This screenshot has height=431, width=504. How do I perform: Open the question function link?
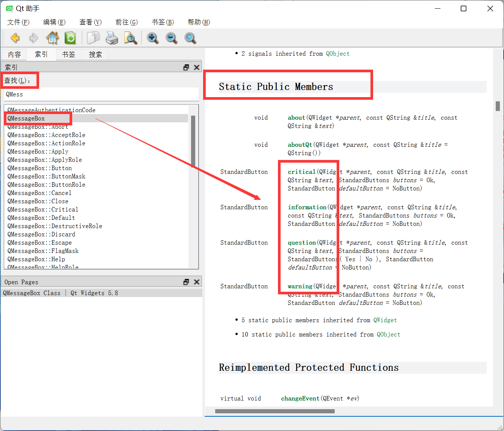(x=302, y=242)
